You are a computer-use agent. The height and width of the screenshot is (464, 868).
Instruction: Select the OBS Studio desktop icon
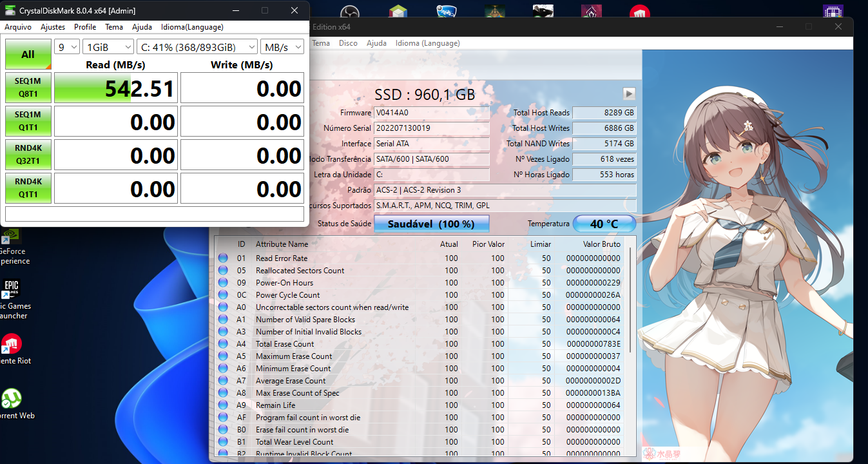349,13
